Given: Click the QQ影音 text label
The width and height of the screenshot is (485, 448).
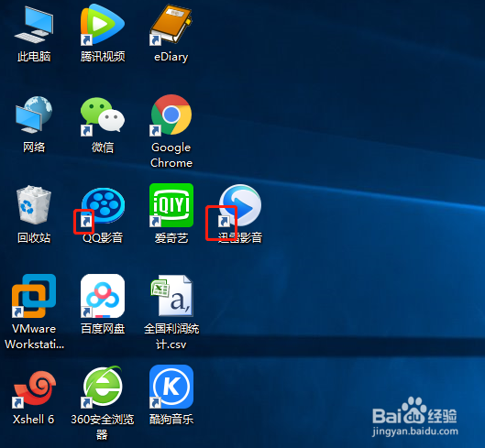Looking at the screenshot, I should click(x=103, y=238).
